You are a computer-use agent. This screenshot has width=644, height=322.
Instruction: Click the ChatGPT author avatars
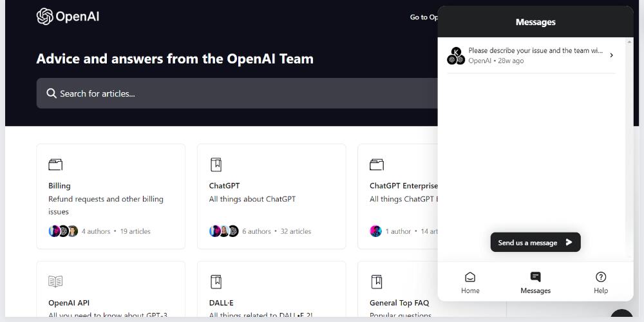coord(224,231)
